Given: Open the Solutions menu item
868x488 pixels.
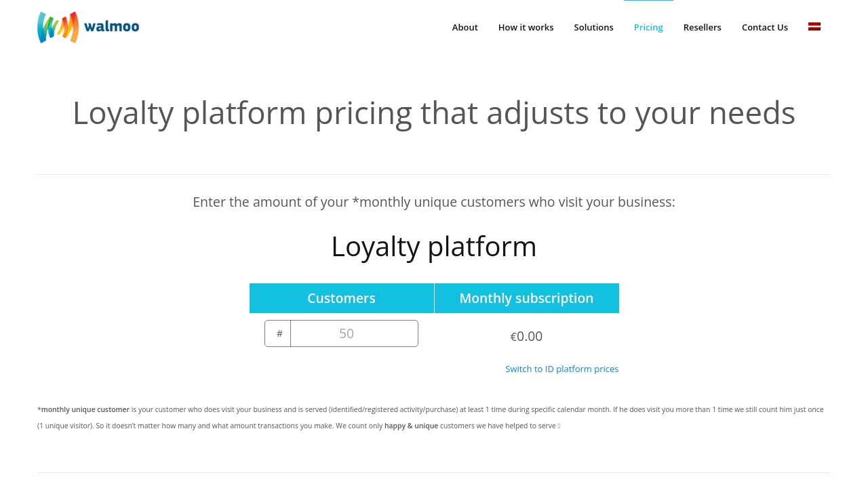Looking at the screenshot, I should [593, 27].
